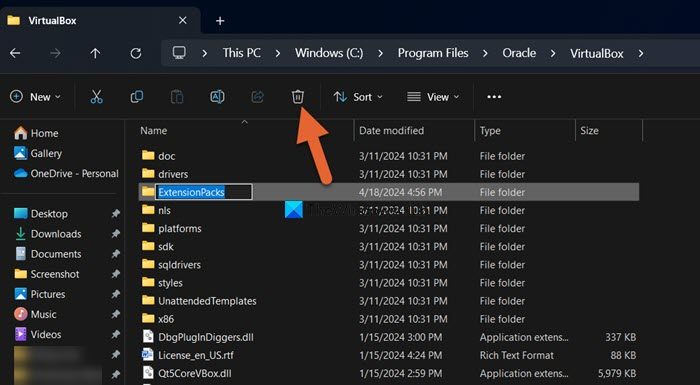Sort by the Date modified column header

392,130
